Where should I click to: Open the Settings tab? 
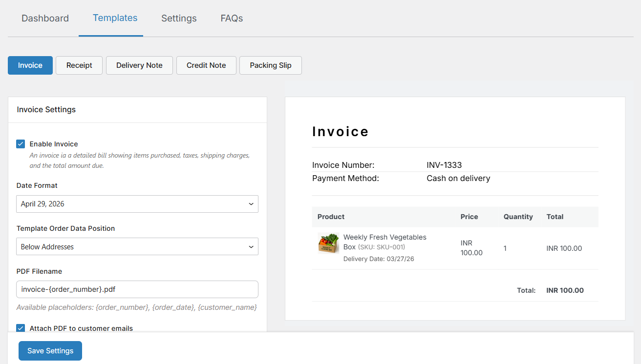179,19
